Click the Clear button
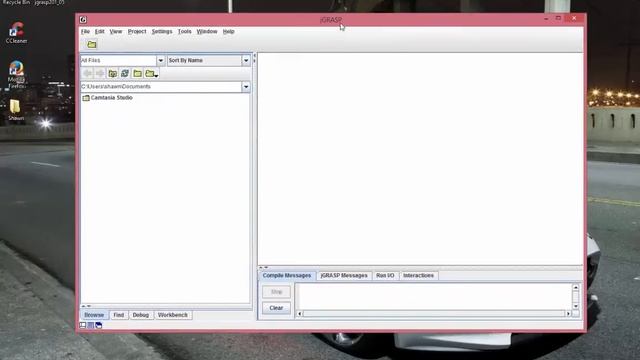Screen dimensions: 640x360 (x=276, y=308)
